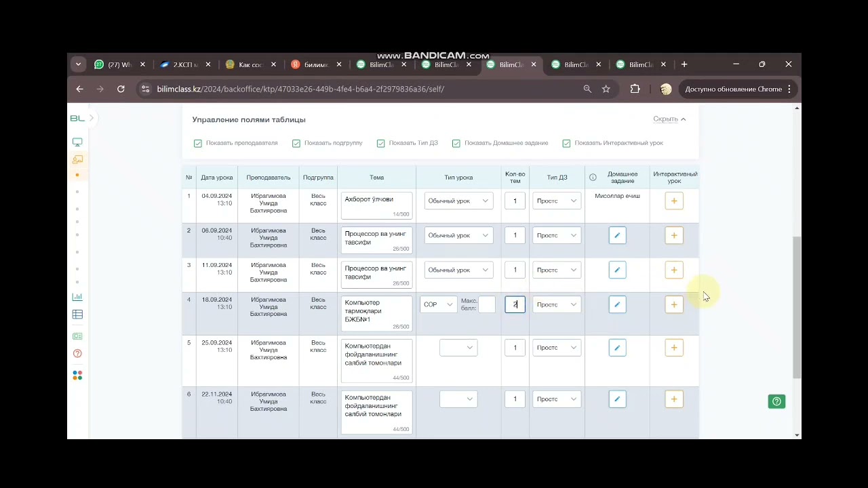View site information icon in address bar
This screenshot has width=868, height=488.
click(145, 89)
